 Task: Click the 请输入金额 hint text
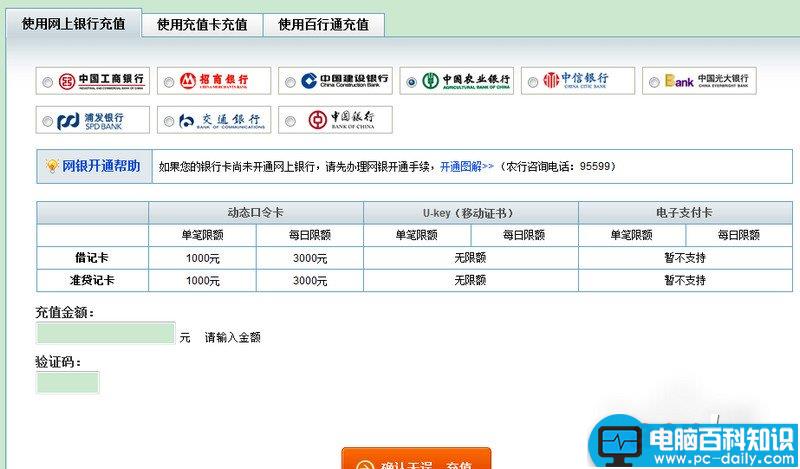click(x=233, y=337)
